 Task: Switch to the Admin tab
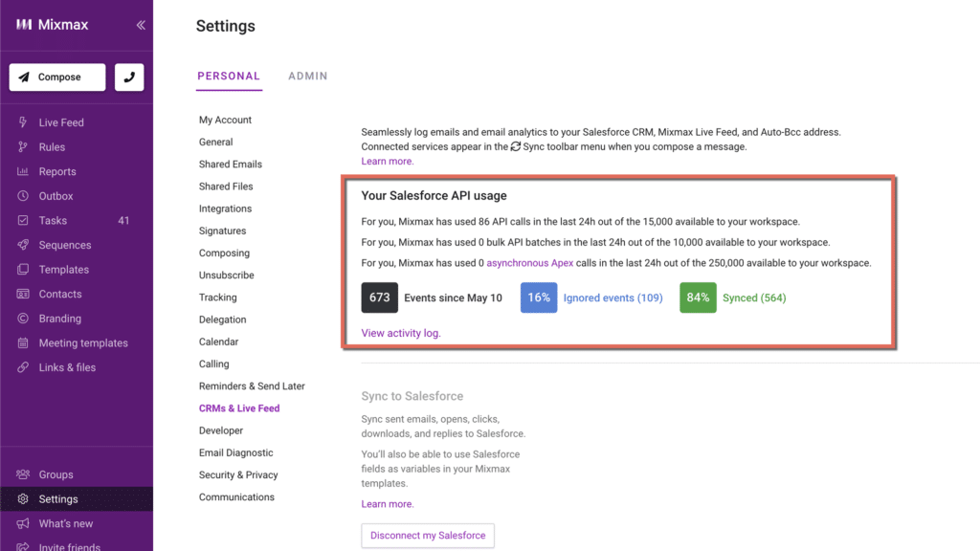click(x=307, y=77)
